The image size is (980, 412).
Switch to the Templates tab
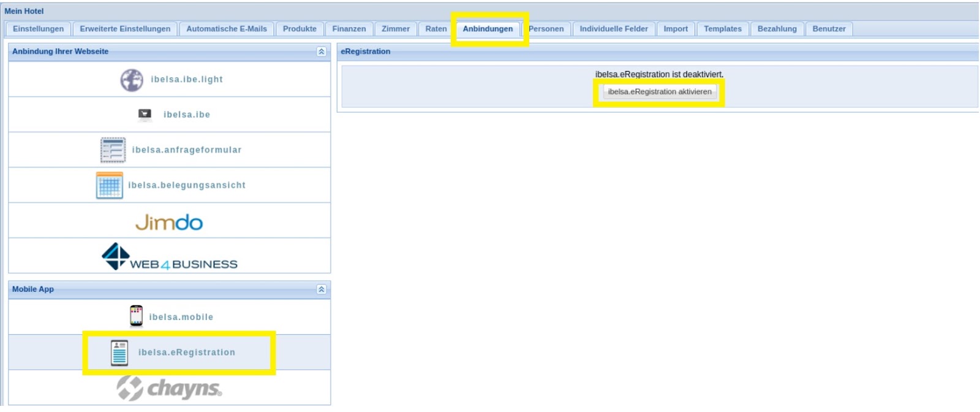tap(722, 29)
